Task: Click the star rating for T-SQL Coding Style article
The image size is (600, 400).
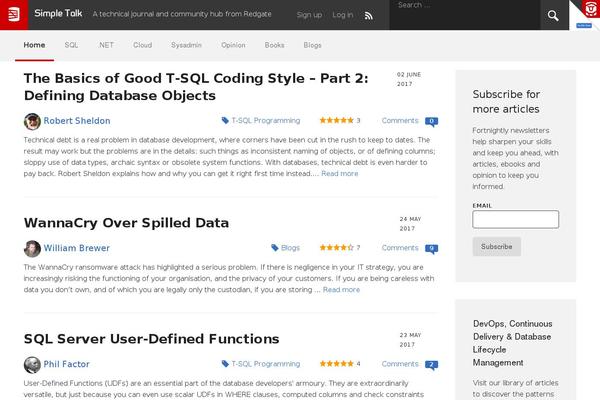Action: tap(336, 120)
